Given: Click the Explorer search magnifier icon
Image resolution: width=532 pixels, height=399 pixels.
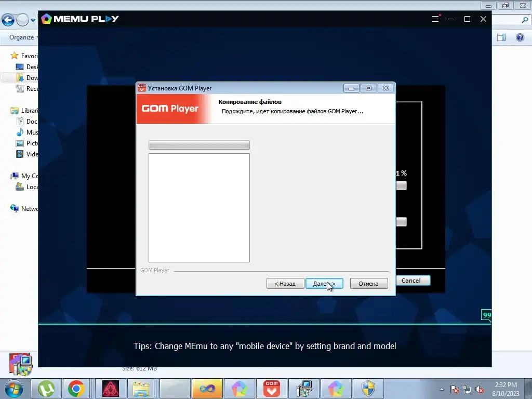Looking at the screenshot, I should [525, 20].
